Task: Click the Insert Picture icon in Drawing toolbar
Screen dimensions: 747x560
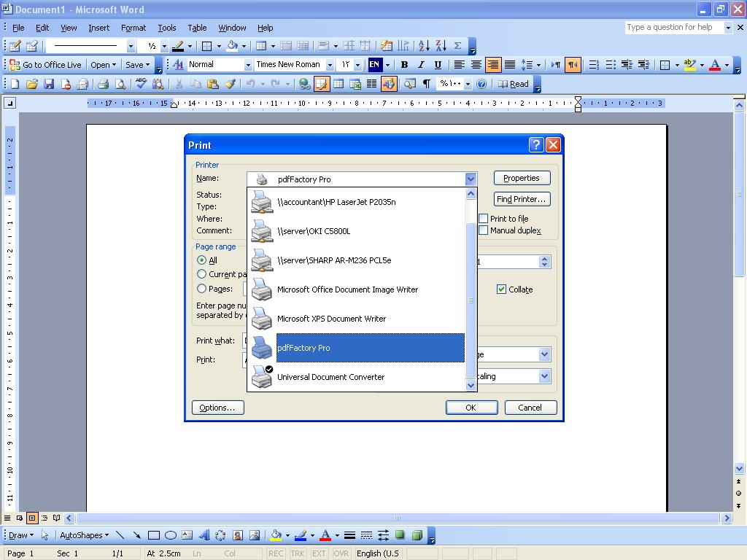Action: (255, 535)
